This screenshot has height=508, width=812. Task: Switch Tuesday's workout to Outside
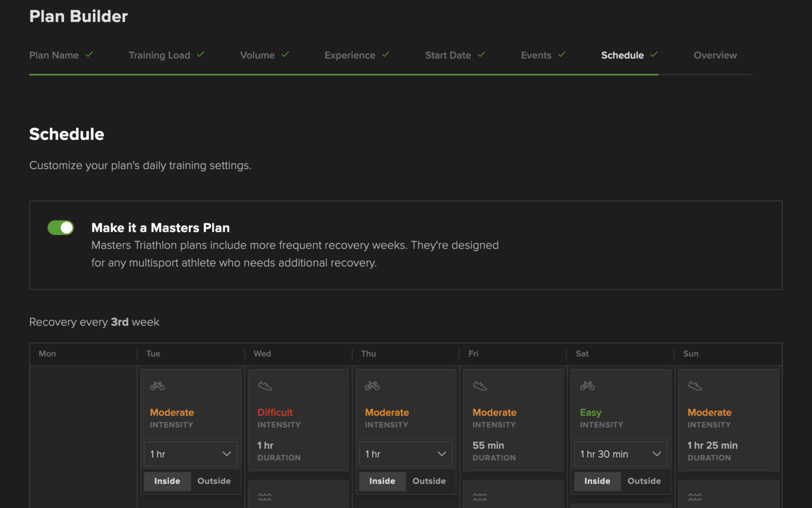(214, 481)
